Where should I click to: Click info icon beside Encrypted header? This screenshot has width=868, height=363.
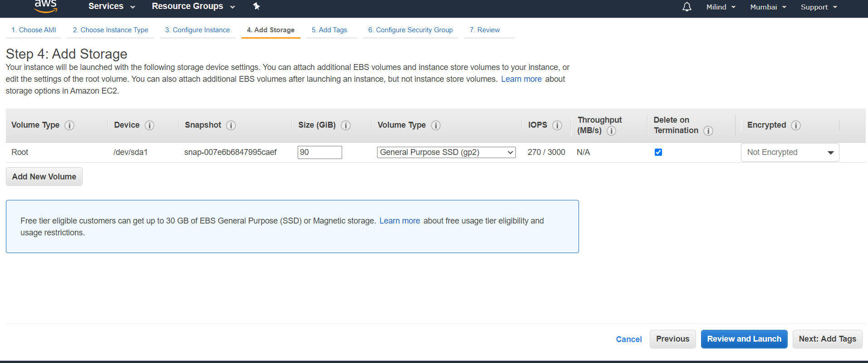click(x=796, y=125)
